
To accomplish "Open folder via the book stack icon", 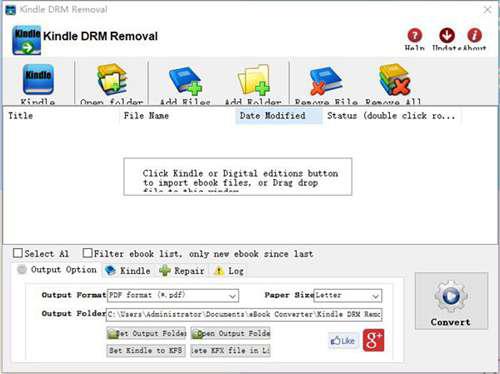I will (x=112, y=80).
